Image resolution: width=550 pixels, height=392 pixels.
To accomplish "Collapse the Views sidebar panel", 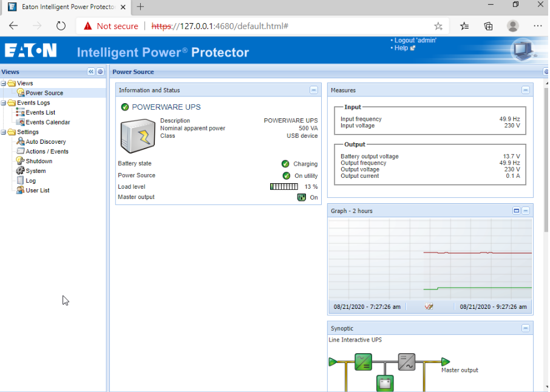I will point(91,72).
